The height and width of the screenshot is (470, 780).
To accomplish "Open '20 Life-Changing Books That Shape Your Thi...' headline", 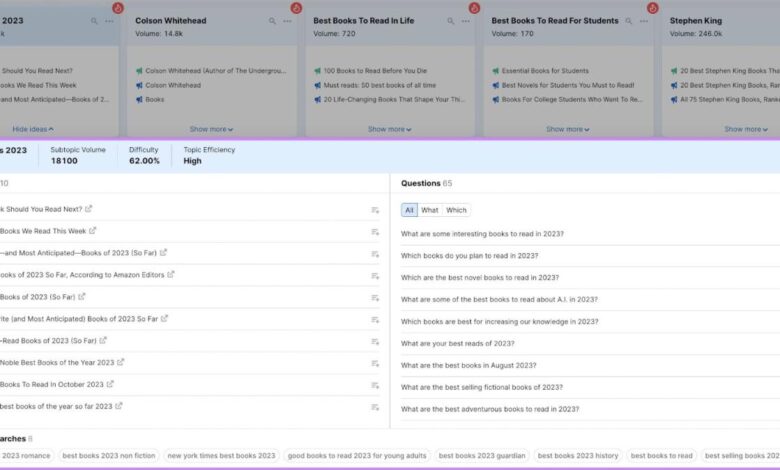I will tap(394, 99).
